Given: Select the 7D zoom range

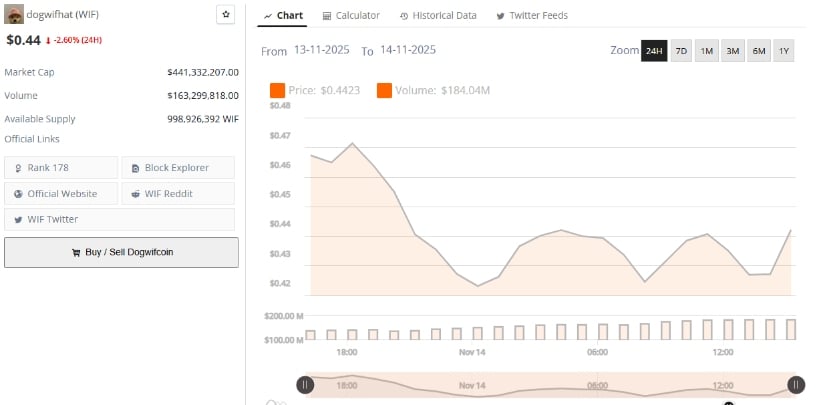Looking at the screenshot, I should pyautogui.click(x=680, y=51).
